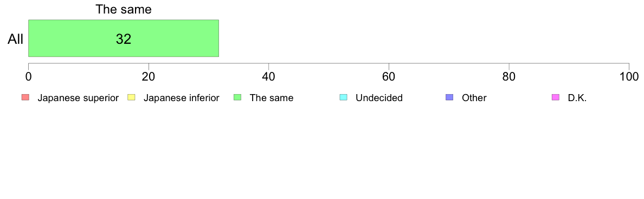Click the magenta D.K. legend swatch
The width and height of the screenshot is (644, 199).
click(555, 97)
